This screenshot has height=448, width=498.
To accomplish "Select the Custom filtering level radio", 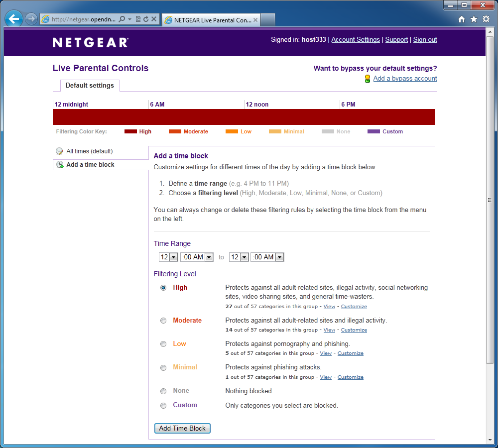I will (163, 406).
